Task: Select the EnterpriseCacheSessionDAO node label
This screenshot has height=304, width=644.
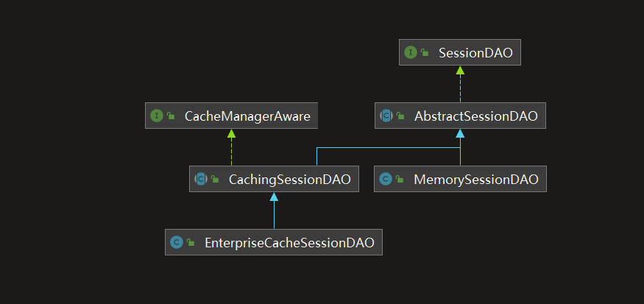Action: point(289,242)
